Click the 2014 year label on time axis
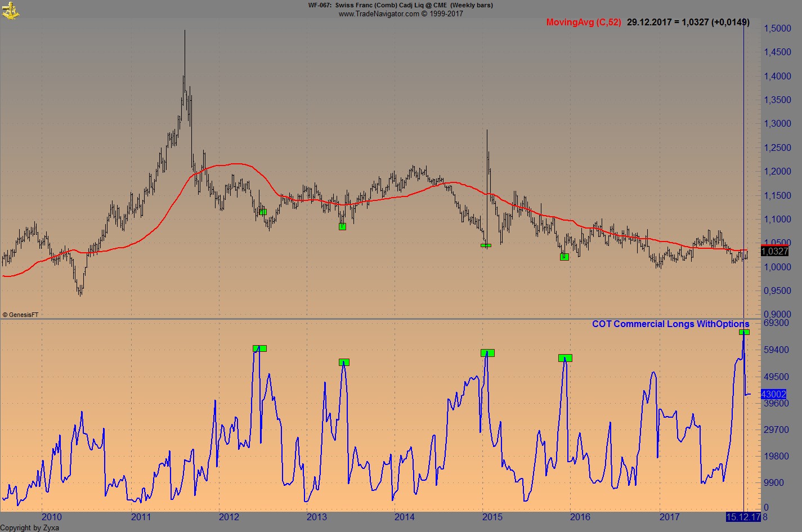Viewport: 802px width, 532px height. point(405,517)
